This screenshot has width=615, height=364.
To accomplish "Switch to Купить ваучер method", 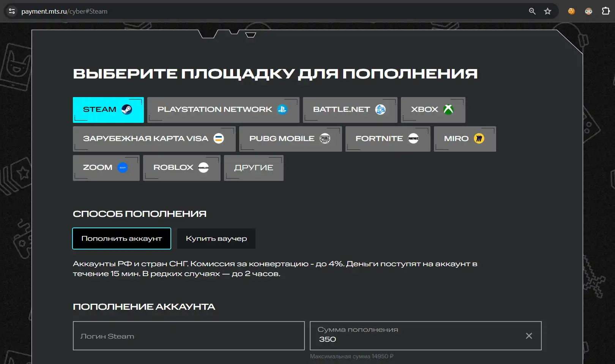I will 216,238.
